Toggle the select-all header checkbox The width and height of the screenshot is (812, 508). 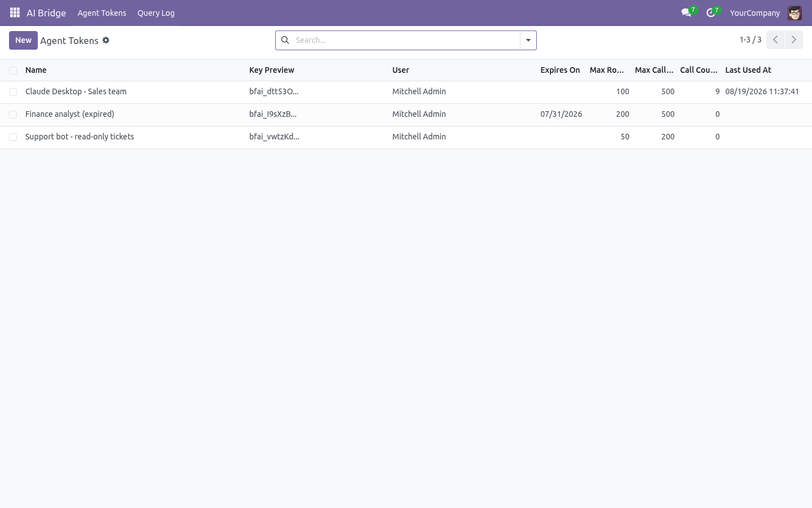(x=13, y=71)
